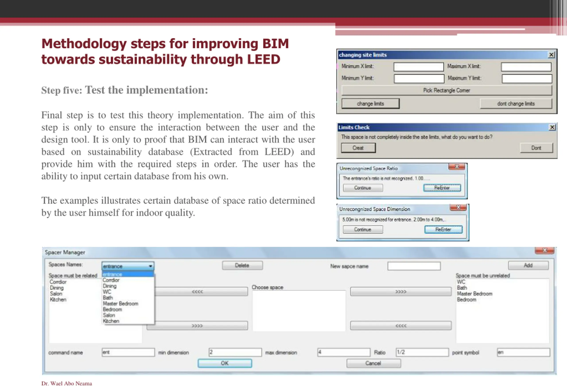Click inside the Choose space list box
Viewport: 567px width, 392px height.
tap(299, 311)
